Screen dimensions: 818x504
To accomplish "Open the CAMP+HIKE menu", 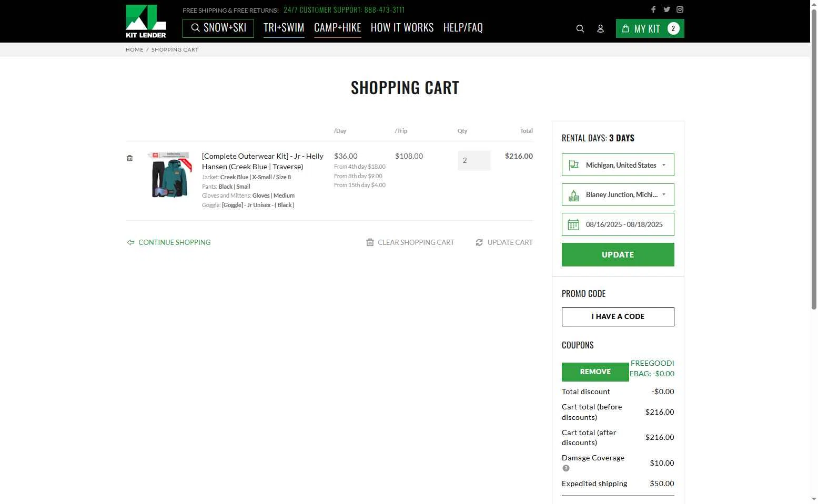I will pos(338,28).
